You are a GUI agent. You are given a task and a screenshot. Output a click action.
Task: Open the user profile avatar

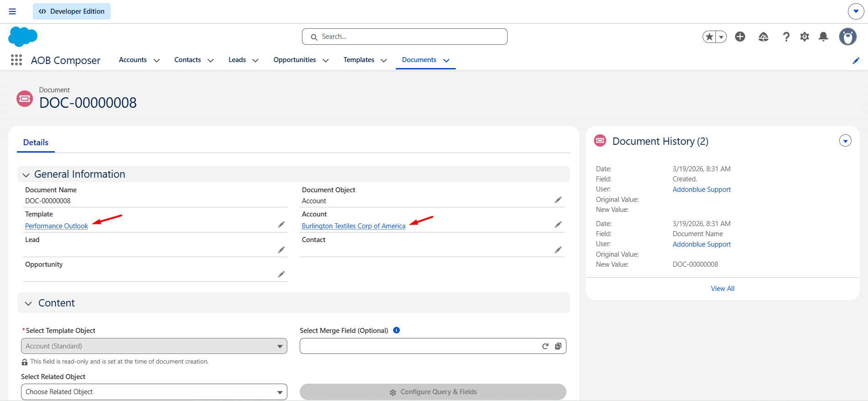848,37
